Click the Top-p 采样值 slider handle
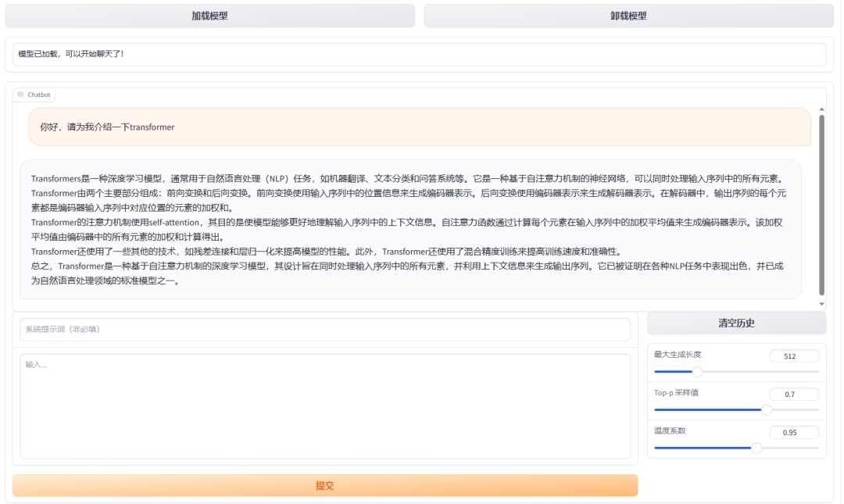844x504 pixels. [765, 409]
